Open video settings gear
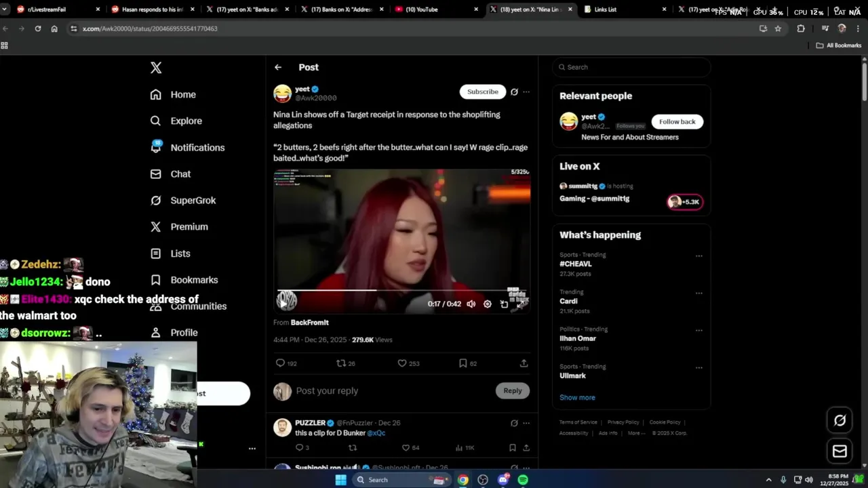The height and width of the screenshot is (488, 868). (487, 304)
